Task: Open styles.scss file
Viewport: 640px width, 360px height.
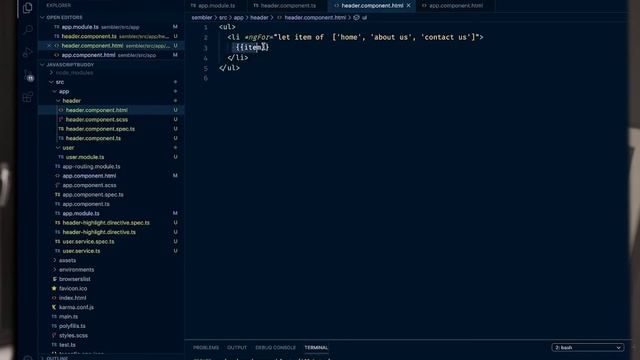Action: tap(73, 336)
